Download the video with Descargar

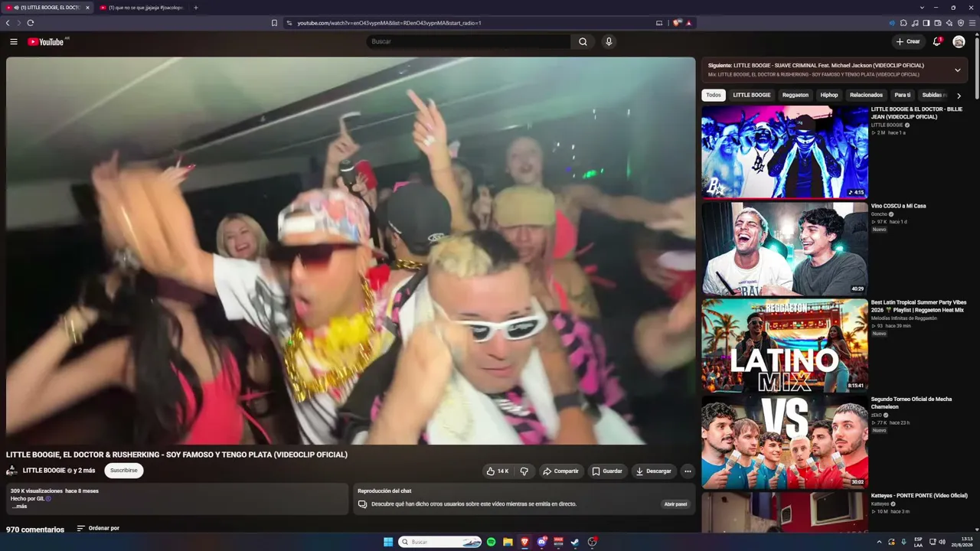coord(654,471)
